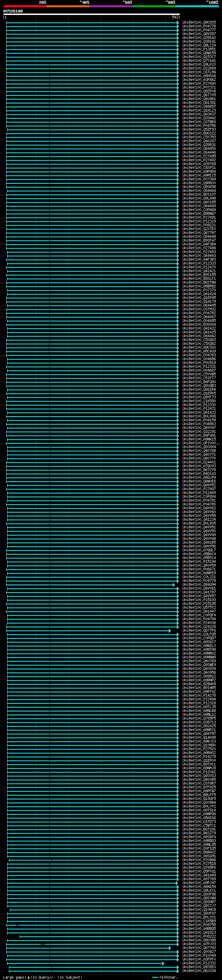Select hit UniRef100_Q93XK4
This screenshot has height=980, width=222.
click(x=199, y=447)
